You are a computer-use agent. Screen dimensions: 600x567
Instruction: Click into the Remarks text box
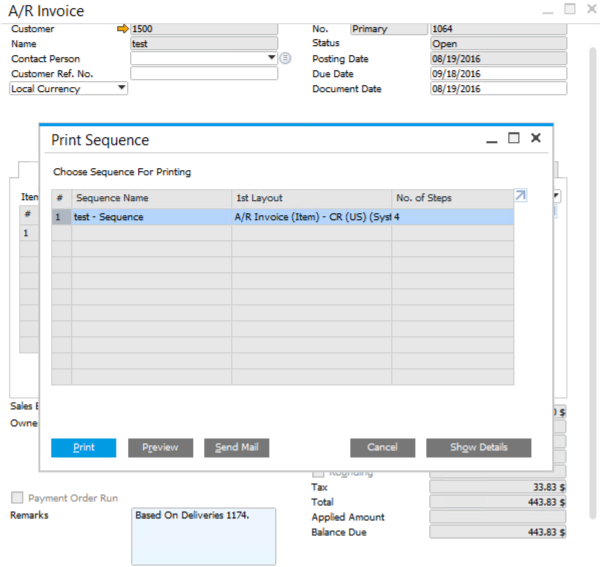[x=203, y=536]
